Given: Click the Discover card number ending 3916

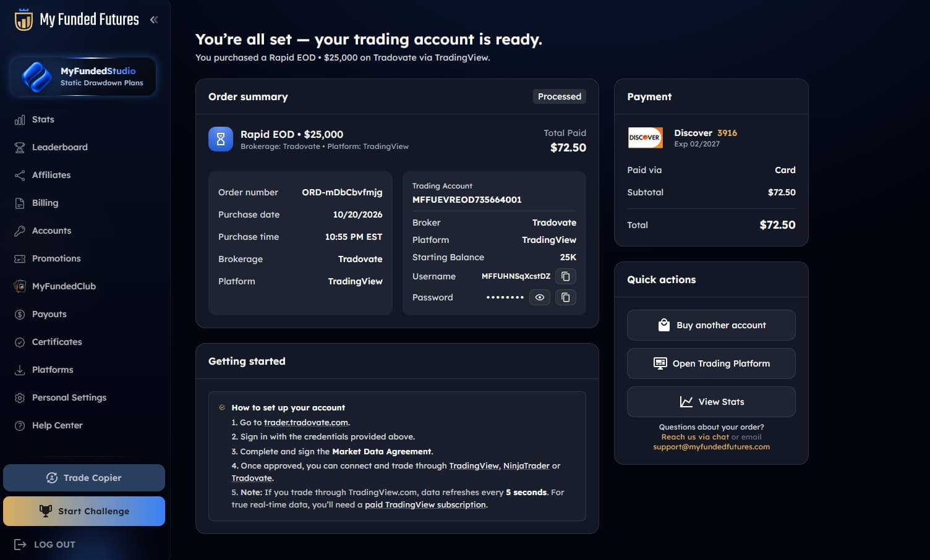Looking at the screenshot, I should 727,133.
